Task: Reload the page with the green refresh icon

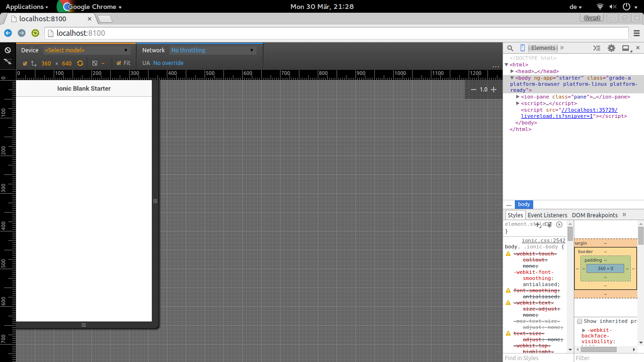Action: click(35, 33)
